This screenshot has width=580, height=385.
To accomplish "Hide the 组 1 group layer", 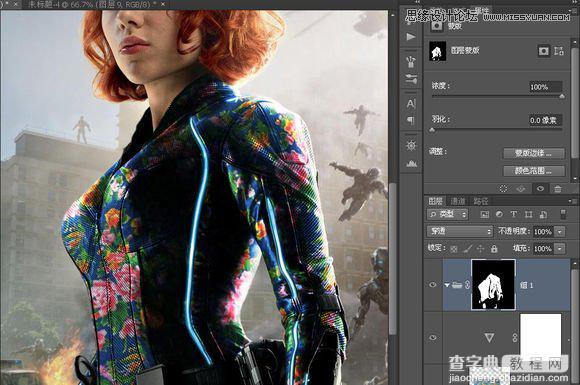I will [433, 285].
